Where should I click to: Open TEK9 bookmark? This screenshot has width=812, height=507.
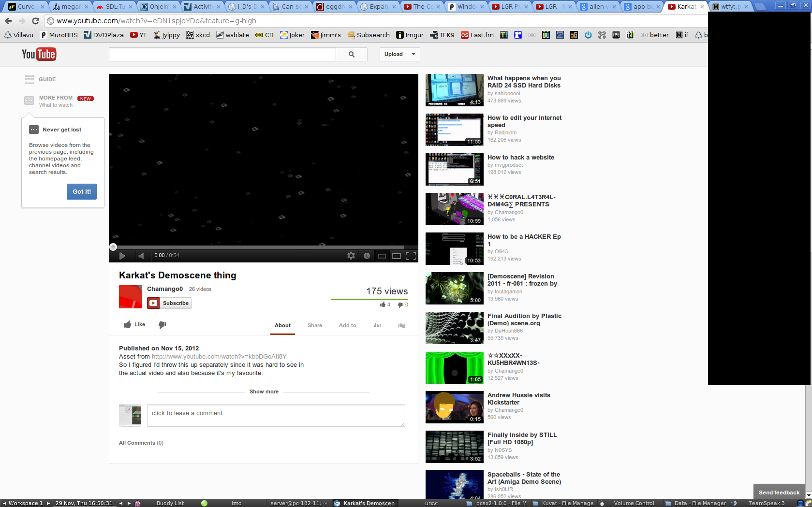coord(442,35)
